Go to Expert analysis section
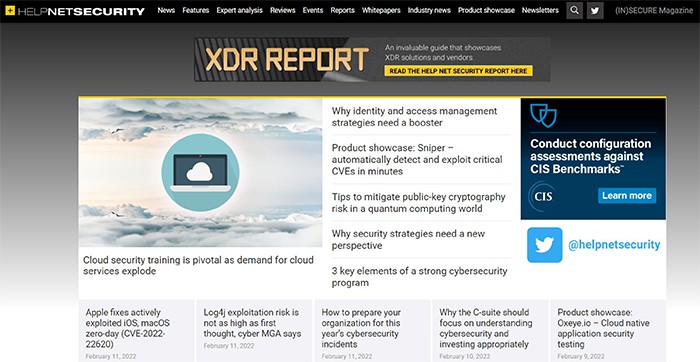700x362 pixels. [239, 10]
